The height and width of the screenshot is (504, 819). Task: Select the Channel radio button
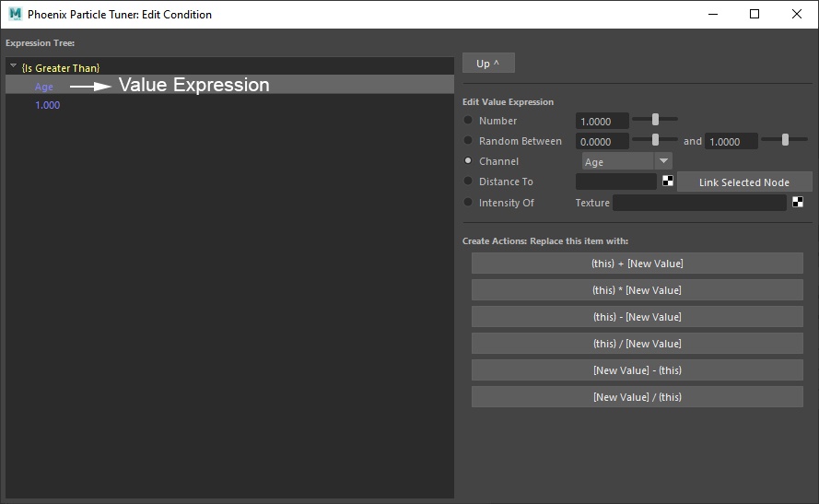468,161
